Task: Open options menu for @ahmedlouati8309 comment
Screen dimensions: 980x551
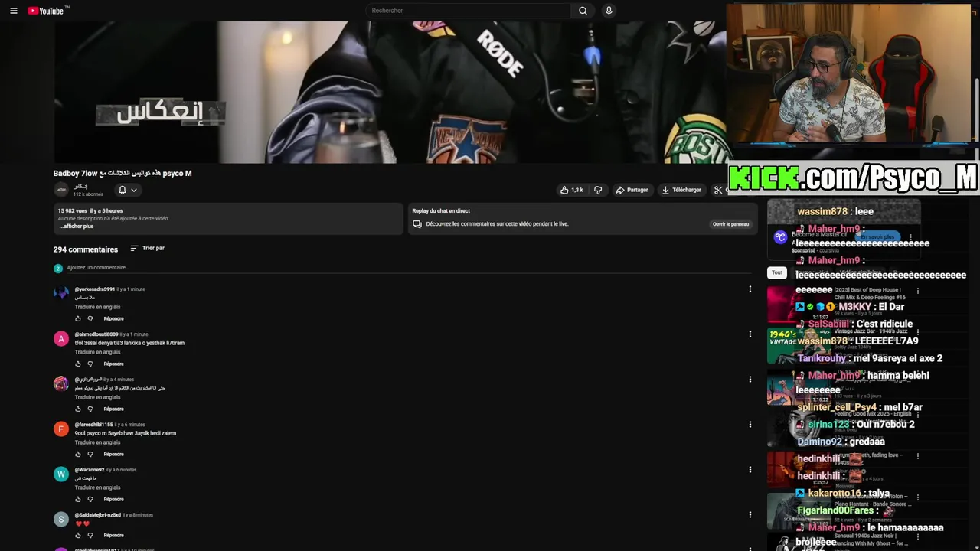Action: click(750, 334)
